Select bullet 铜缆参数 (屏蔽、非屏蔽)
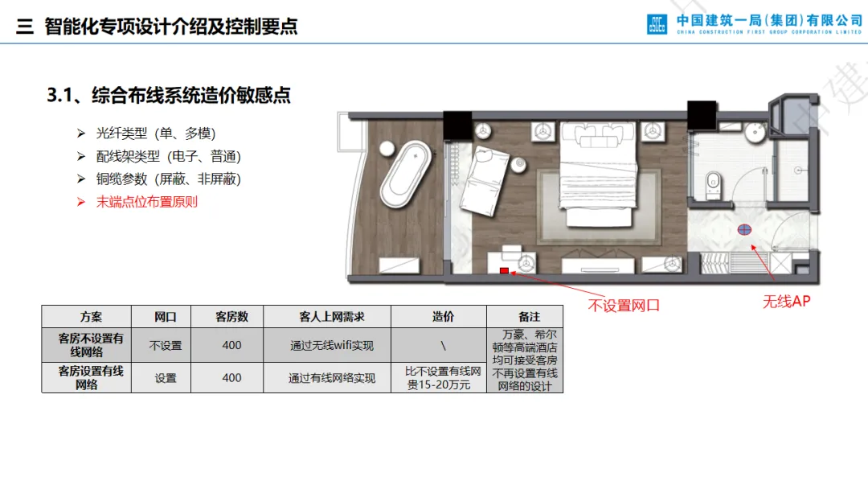Image resolution: width=868 pixels, height=489 pixels. (168, 179)
